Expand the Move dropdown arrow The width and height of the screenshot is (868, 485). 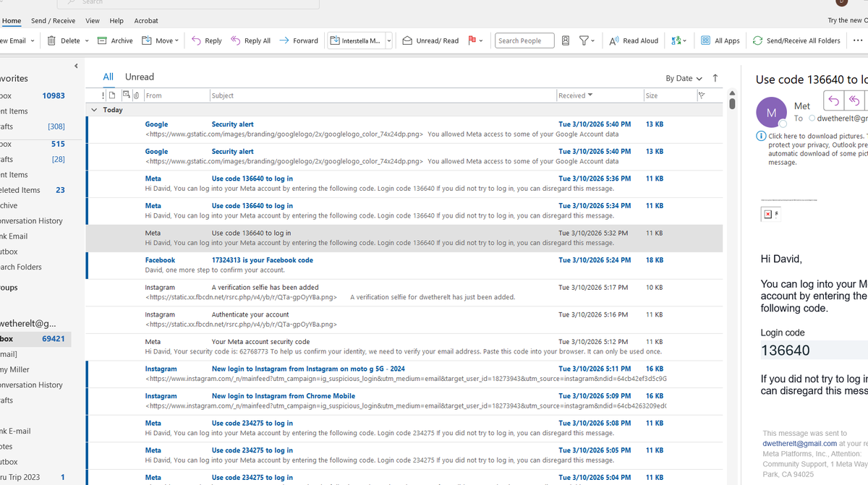(178, 40)
